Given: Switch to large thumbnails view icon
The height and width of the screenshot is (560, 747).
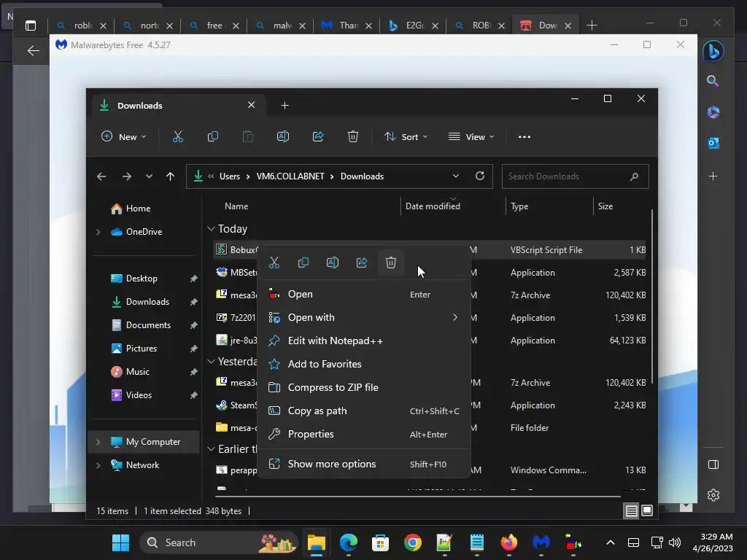Looking at the screenshot, I should 647,511.
